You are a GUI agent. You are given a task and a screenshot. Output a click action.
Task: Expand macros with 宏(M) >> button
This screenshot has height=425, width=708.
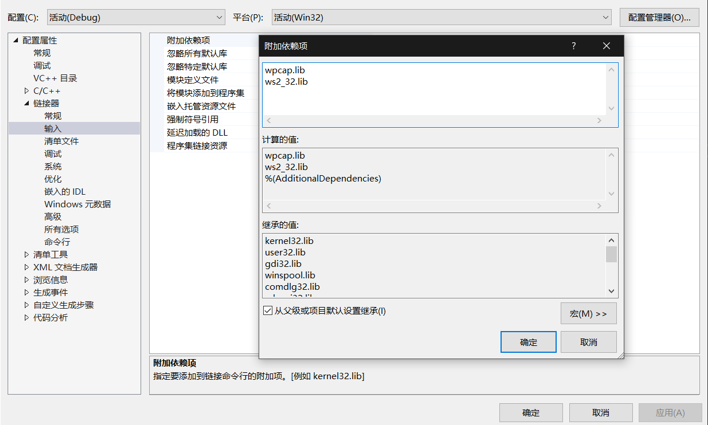588,313
